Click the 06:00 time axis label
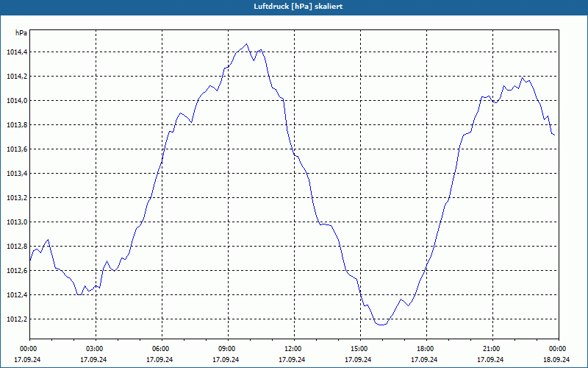This screenshot has width=588, height=368. click(162, 349)
